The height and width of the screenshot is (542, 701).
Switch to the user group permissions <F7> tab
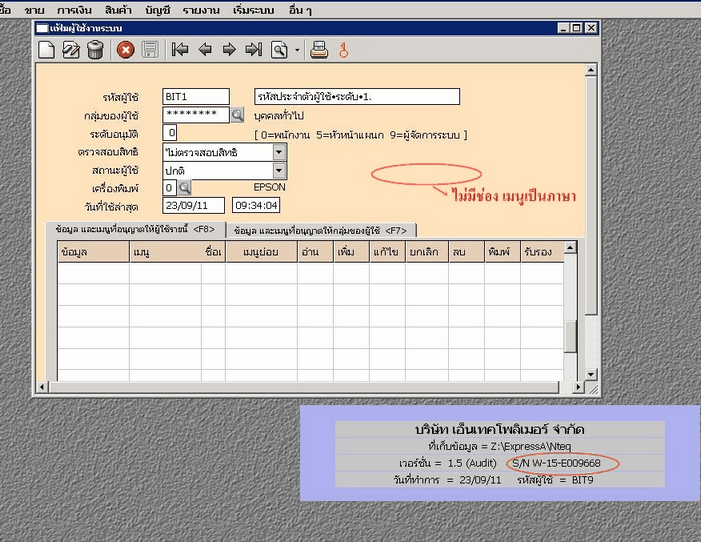(319, 230)
